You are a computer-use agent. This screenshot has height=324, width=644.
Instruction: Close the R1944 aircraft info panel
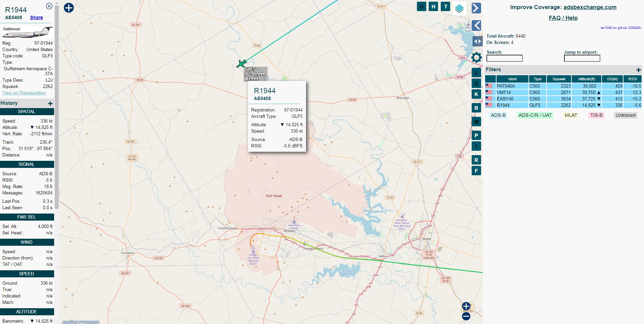[x=49, y=6]
